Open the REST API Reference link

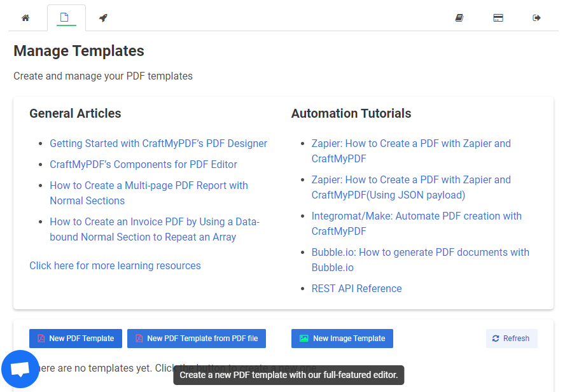click(x=356, y=288)
